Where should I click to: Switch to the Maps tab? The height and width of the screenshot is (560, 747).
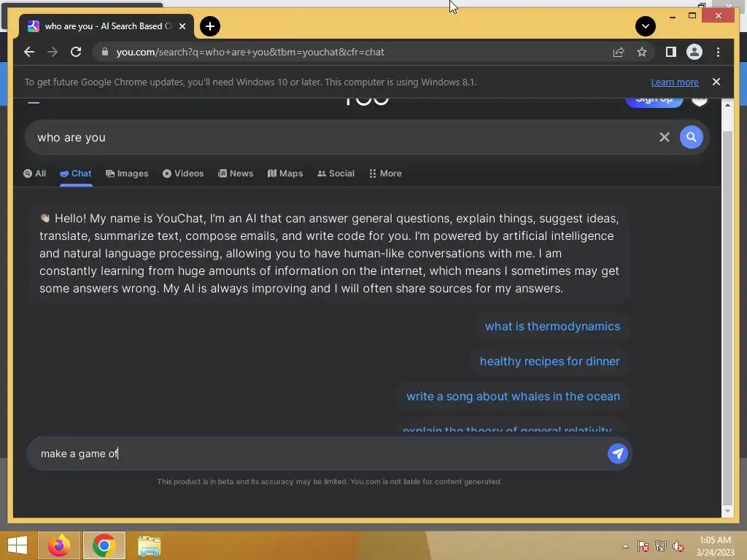(x=285, y=174)
